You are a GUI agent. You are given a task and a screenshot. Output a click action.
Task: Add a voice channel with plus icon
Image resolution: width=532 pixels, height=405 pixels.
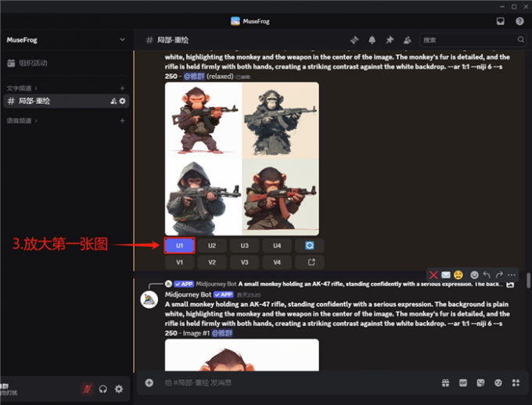pos(122,120)
